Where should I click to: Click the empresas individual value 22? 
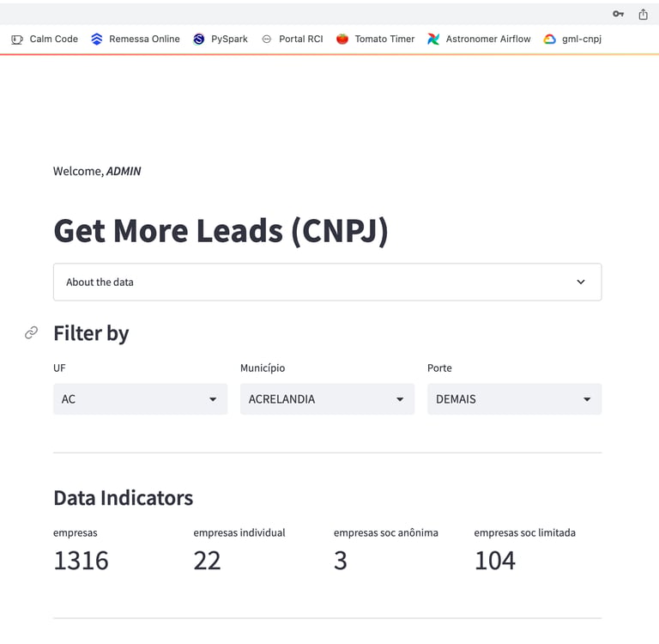pos(207,561)
